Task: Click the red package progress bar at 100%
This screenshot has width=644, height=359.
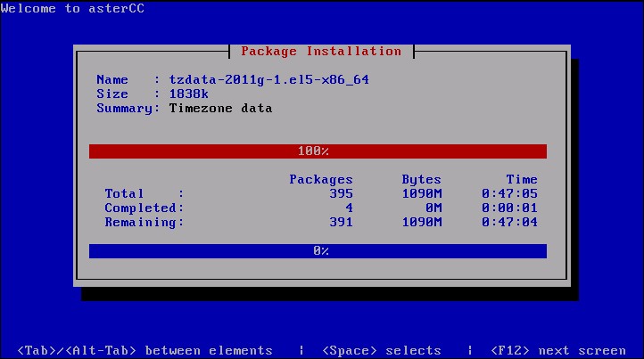Action: 318,151
